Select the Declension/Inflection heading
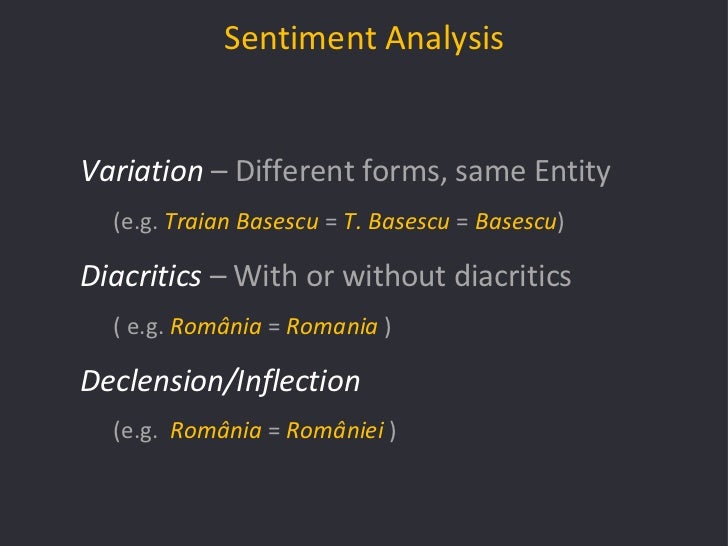The image size is (728, 546). click(220, 380)
